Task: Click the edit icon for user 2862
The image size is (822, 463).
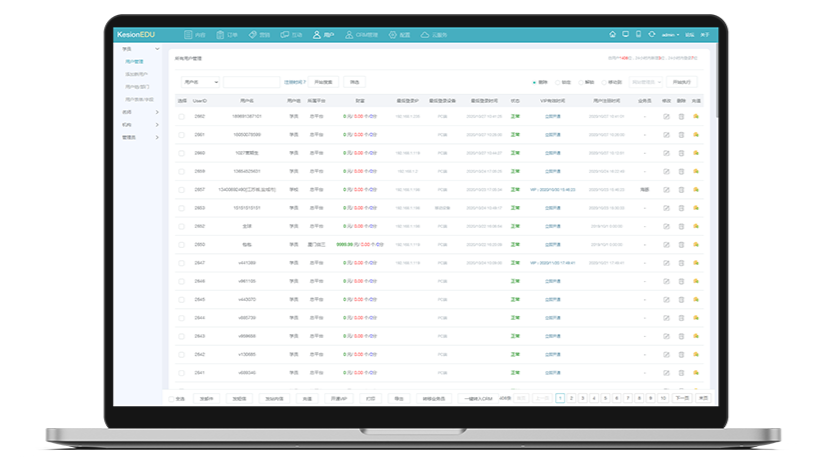Action: tap(667, 116)
